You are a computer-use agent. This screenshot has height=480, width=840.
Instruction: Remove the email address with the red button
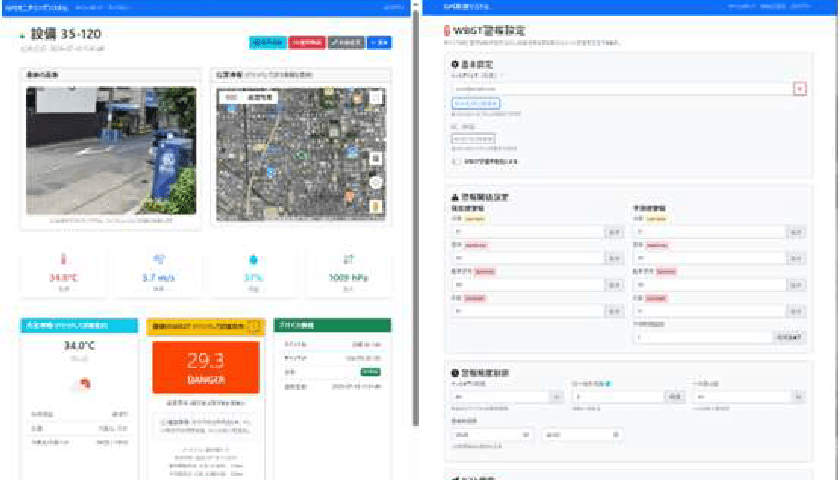(x=800, y=89)
